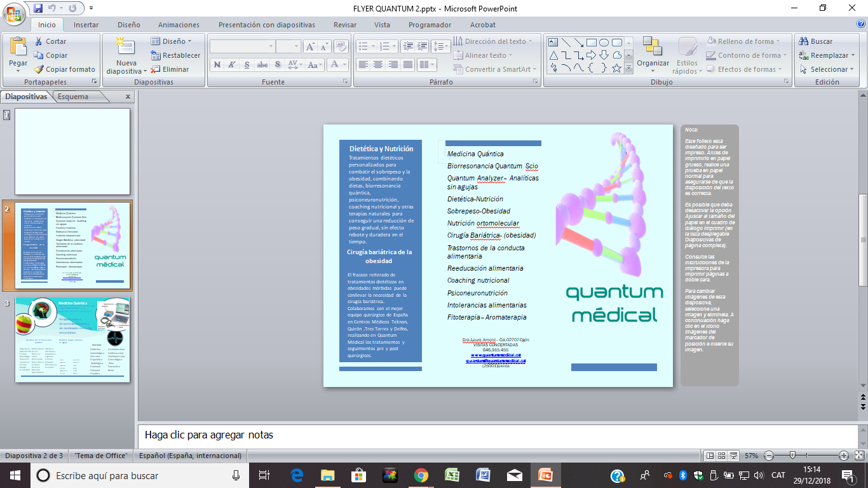Screen dimensions: 868x488
Task: Click Restablecer slide button
Action: pos(176,55)
